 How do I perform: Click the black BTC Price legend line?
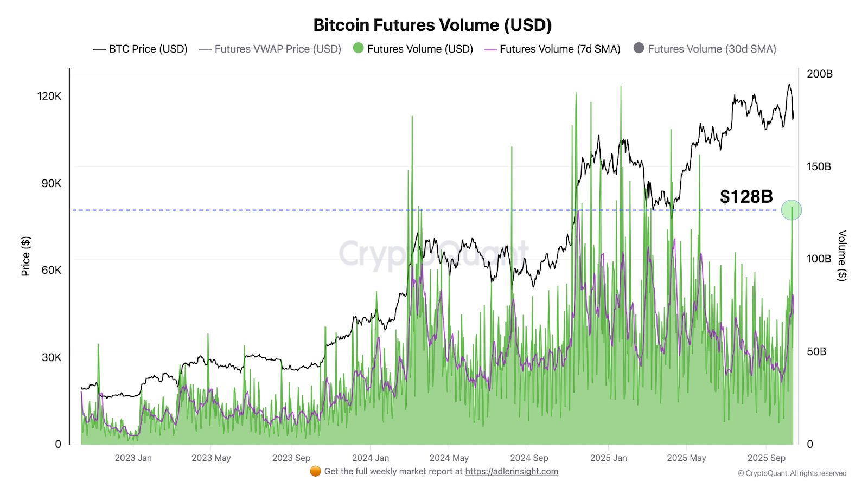click(x=99, y=49)
